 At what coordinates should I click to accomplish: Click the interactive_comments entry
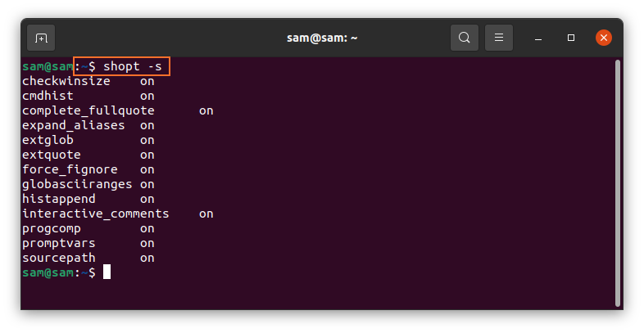[x=95, y=214]
